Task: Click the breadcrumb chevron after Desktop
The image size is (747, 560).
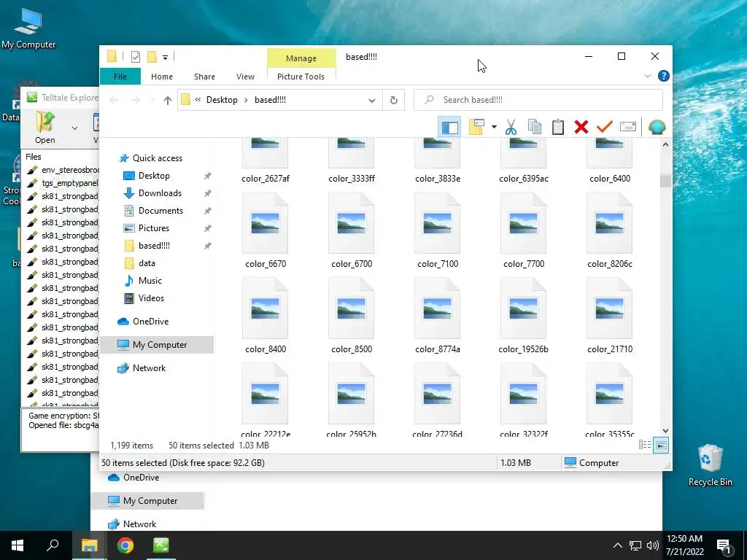Action: tap(246, 100)
